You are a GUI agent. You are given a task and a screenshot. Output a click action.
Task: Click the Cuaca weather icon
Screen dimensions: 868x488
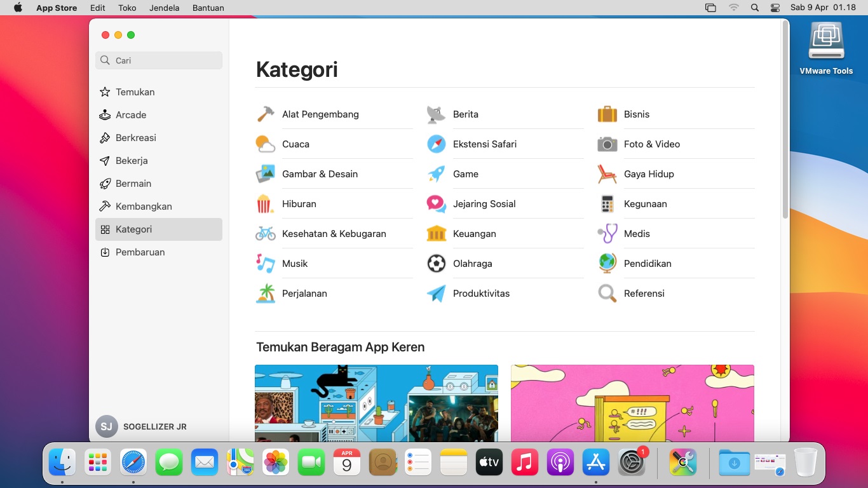pyautogui.click(x=266, y=144)
